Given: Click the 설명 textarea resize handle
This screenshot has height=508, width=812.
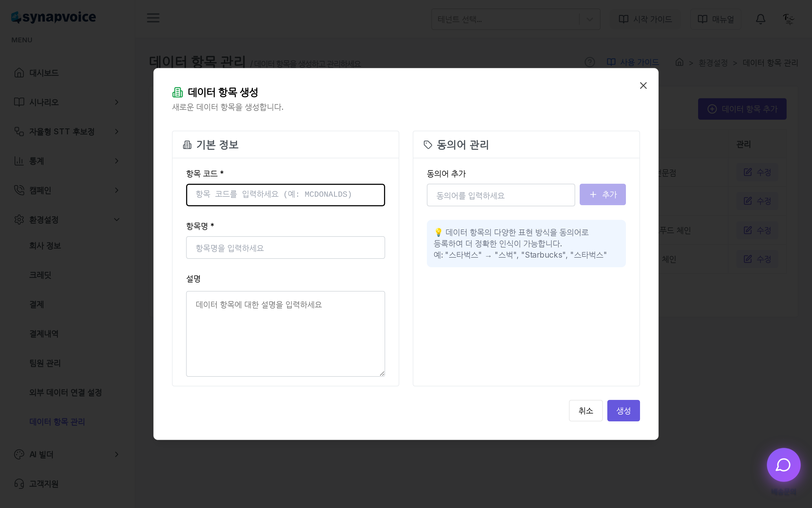Looking at the screenshot, I should 382,374.
